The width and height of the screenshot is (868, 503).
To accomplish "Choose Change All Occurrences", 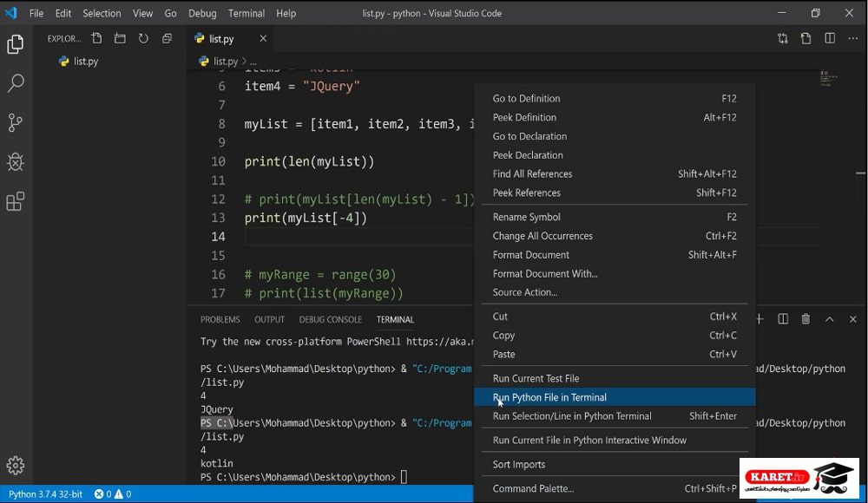I will point(615,236).
